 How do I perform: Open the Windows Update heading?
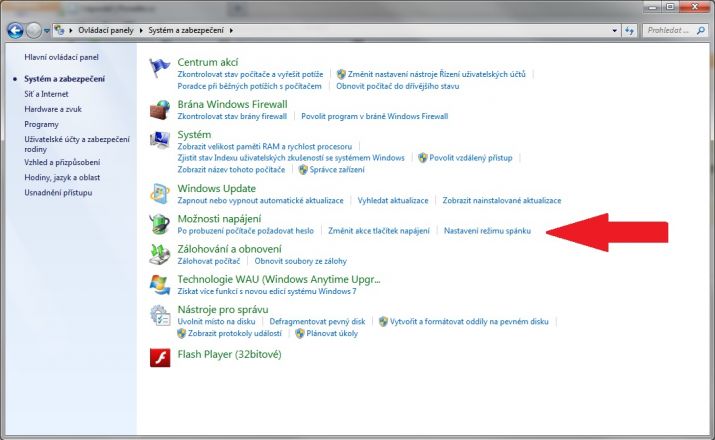tap(217, 188)
